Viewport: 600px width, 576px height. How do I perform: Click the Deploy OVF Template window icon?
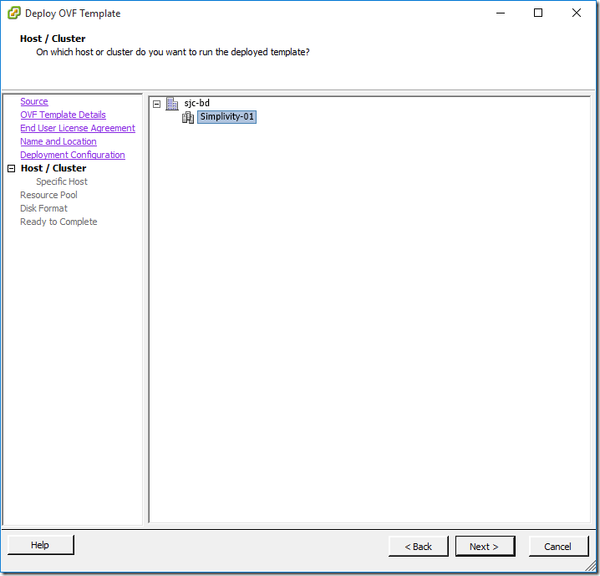(x=14, y=13)
